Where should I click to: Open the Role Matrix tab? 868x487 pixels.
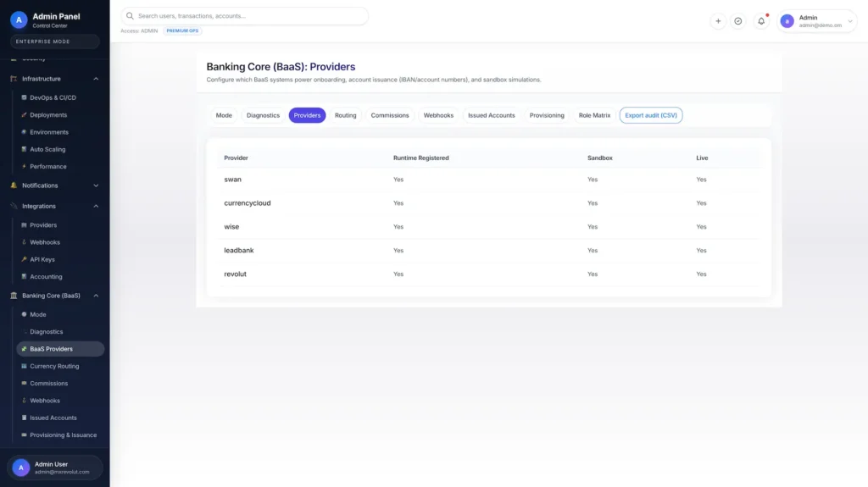point(594,115)
